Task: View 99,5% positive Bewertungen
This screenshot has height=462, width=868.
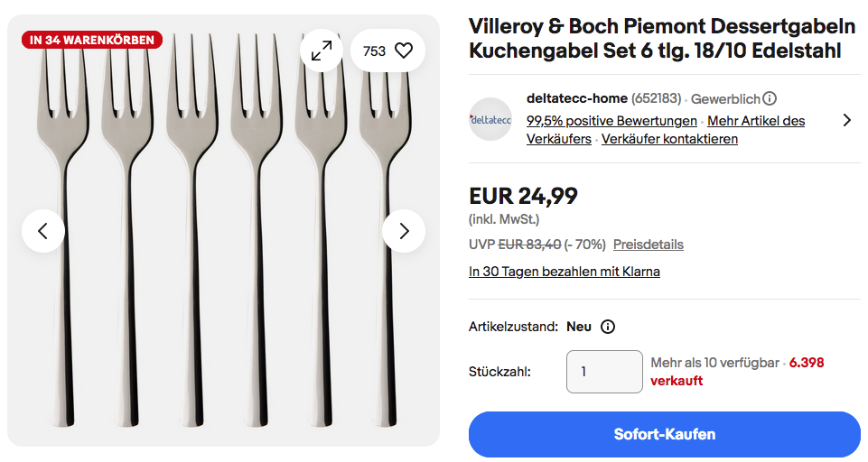Action: point(611,121)
